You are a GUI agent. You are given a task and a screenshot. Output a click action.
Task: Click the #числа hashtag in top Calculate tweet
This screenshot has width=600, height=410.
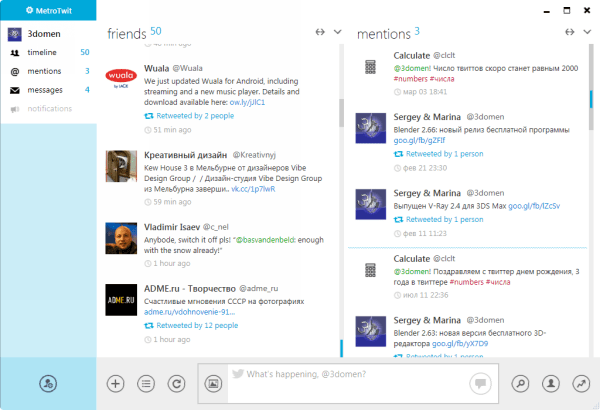[x=442, y=79]
